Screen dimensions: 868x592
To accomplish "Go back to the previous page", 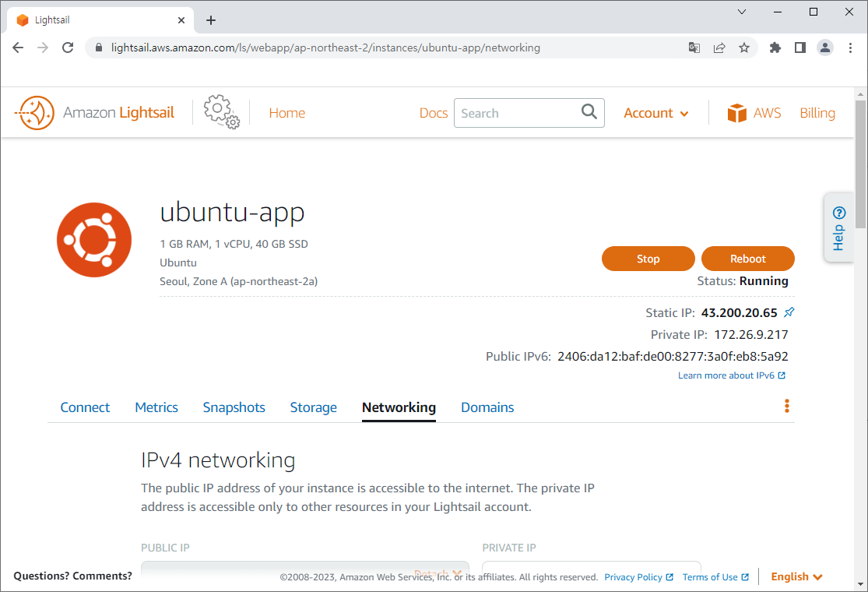I will [x=18, y=48].
